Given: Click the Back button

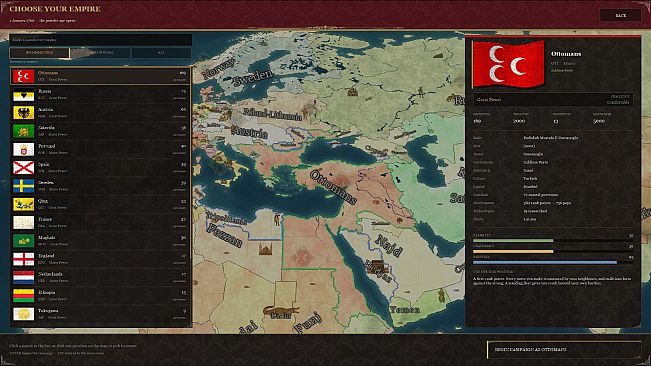Looking at the screenshot, I should point(620,15).
